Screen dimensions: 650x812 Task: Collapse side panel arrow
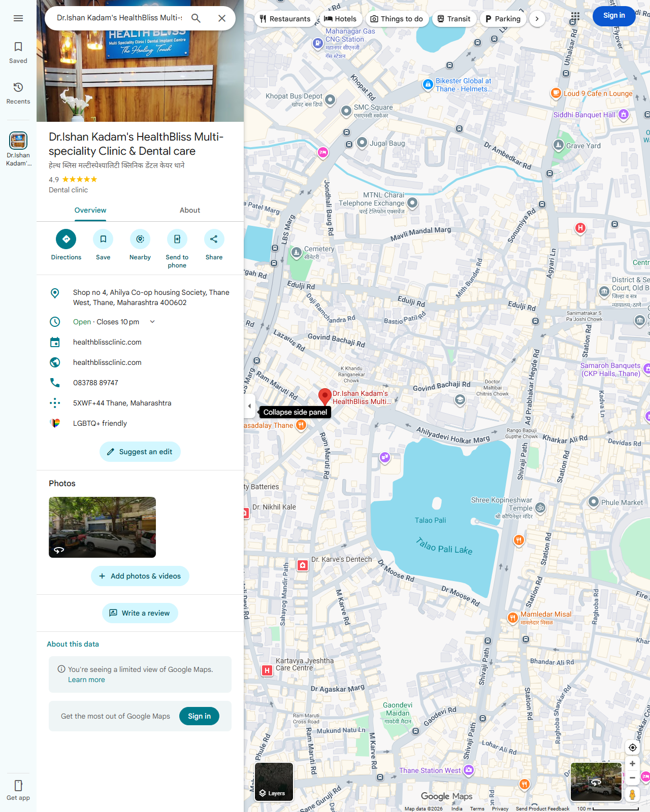tap(249, 406)
